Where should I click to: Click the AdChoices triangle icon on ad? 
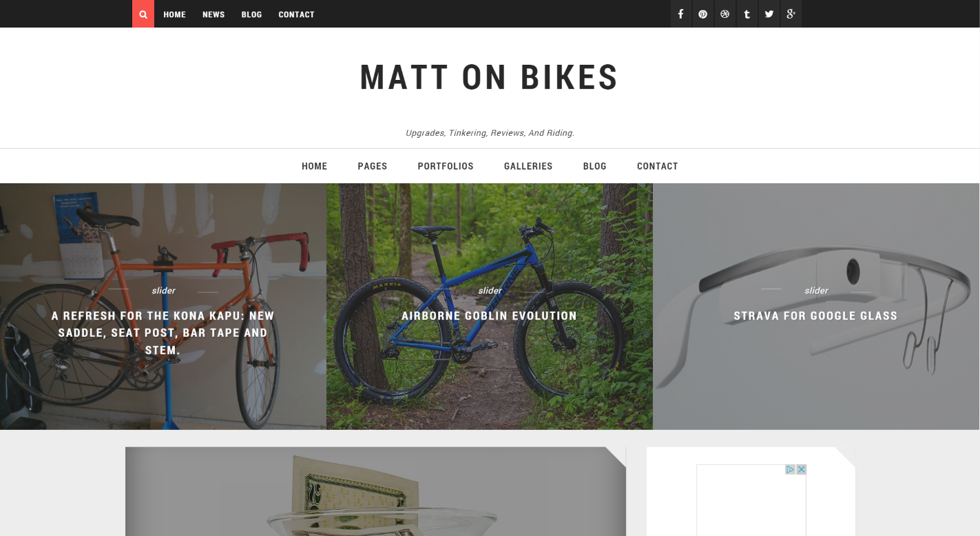[x=791, y=469]
